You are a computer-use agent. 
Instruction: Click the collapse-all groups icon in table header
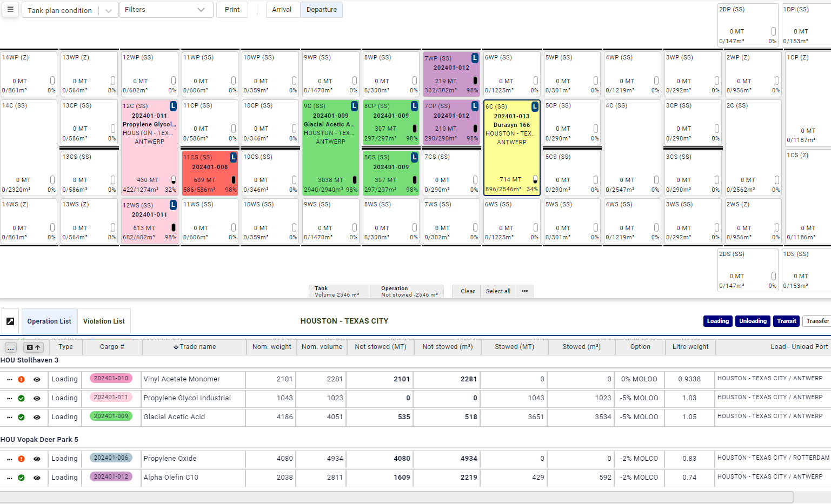pos(34,347)
